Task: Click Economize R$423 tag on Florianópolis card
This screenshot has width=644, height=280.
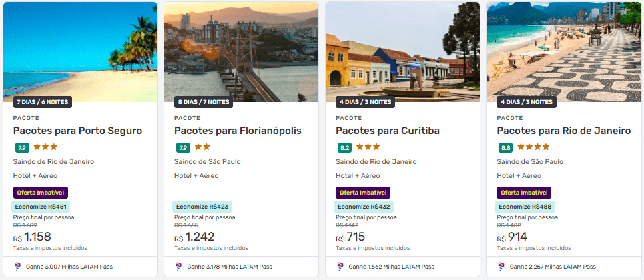Action: coord(202,207)
